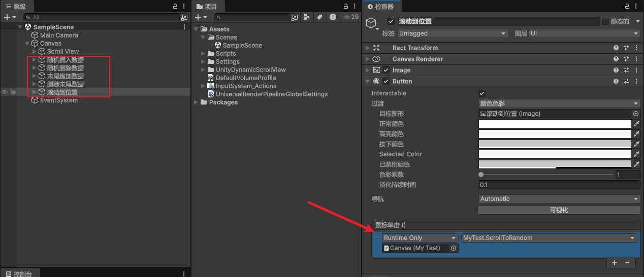Click eyedropper for 正常颜色
The height and width of the screenshot is (277, 644).
pos(636,124)
